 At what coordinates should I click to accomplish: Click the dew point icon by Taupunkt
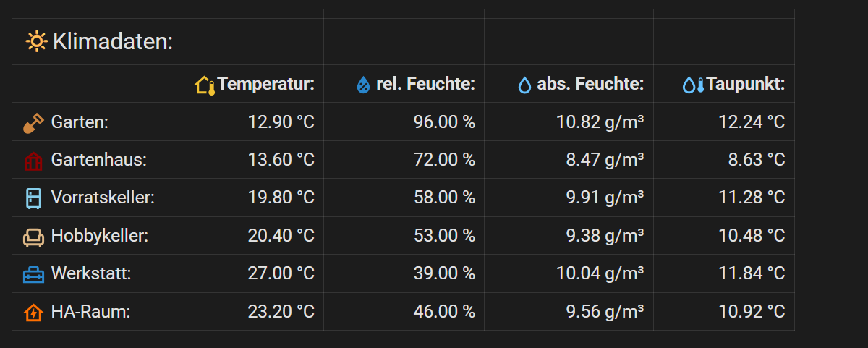(693, 85)
